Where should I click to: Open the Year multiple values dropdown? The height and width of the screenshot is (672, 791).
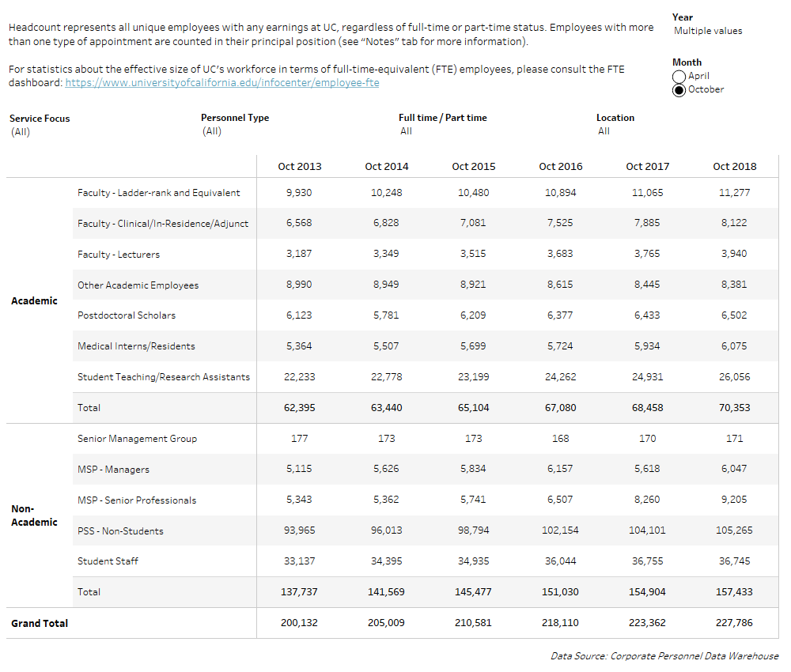pos(708,31)
